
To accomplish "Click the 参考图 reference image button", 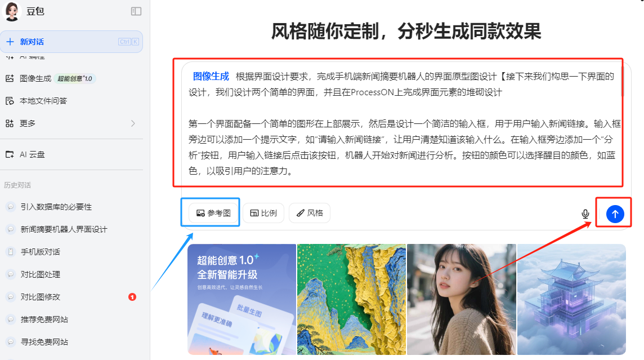I will 213,213.
